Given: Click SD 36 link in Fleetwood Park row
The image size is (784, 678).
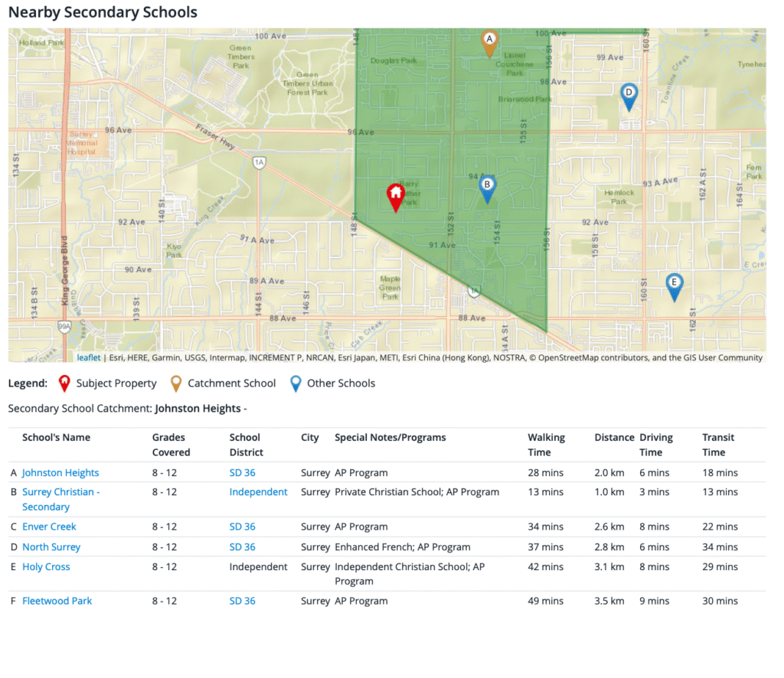Looking at the screenshot, I should click(x=242, y=601).
